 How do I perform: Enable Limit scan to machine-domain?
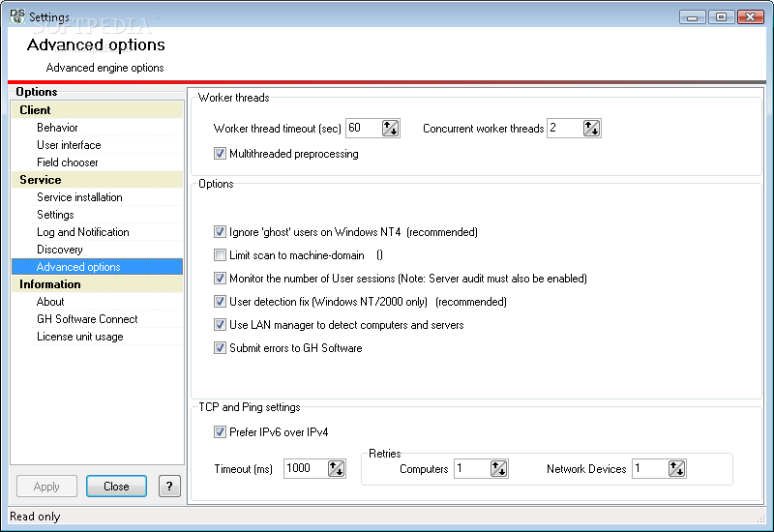coord(220,255)
